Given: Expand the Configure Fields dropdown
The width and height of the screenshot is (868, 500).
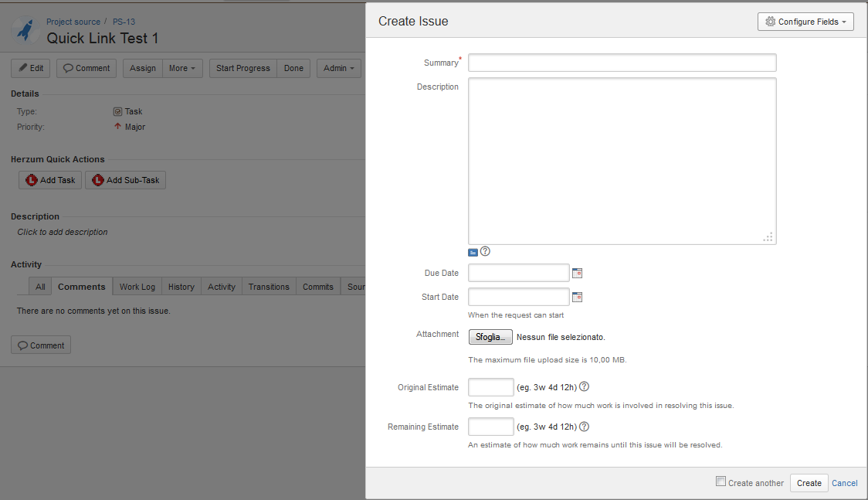Looking at the screenshot, I should pos(805,22).
